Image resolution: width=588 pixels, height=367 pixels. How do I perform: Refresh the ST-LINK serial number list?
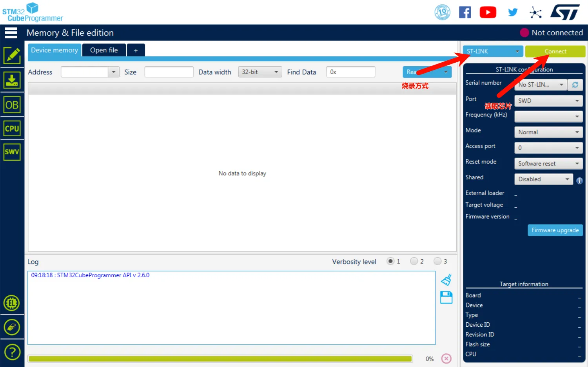[x=575, y=85]
